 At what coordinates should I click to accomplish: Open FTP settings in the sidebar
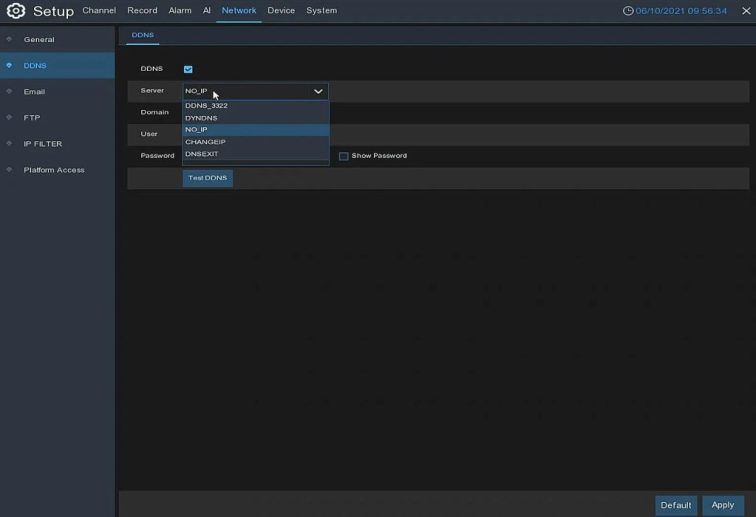(57, 118)
